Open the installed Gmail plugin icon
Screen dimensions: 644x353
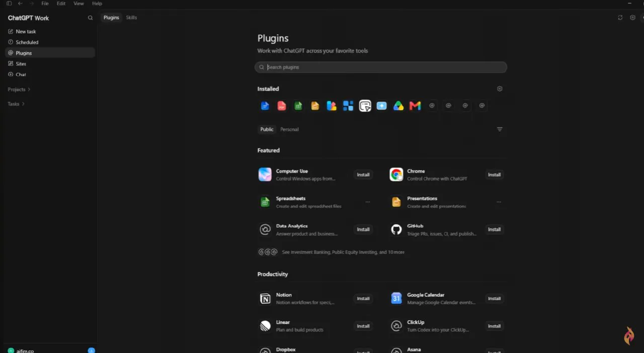415,106
